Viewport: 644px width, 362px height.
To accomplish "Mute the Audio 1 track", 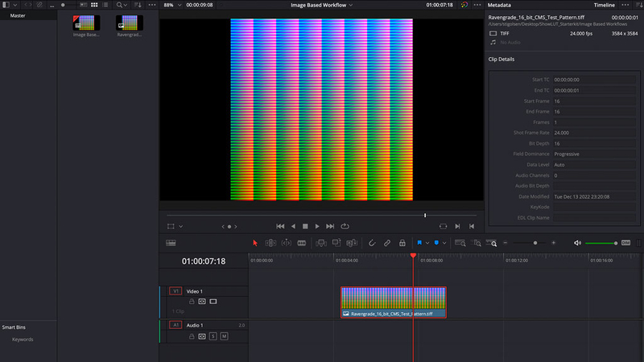I will click(x=225, y=335).
